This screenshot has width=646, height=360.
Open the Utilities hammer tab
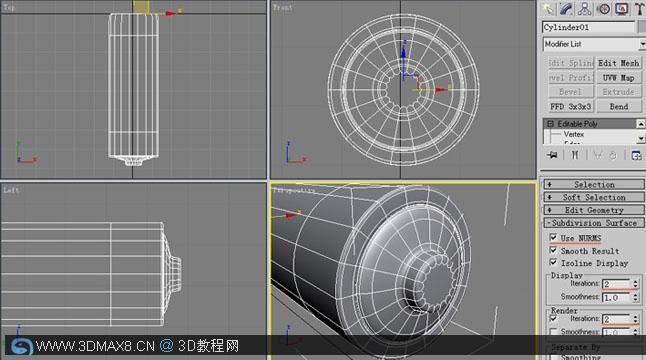coord(639,9)
